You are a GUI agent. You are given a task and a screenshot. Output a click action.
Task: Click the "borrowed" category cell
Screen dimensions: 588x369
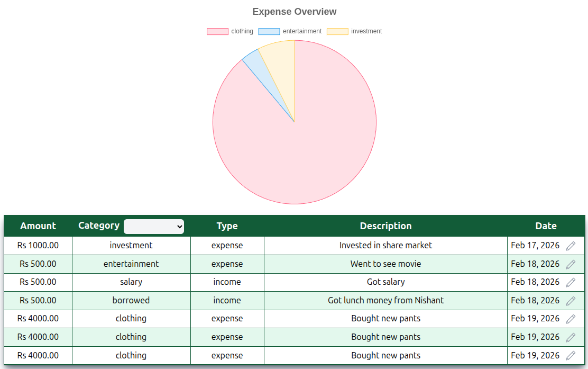click(131, 301)
